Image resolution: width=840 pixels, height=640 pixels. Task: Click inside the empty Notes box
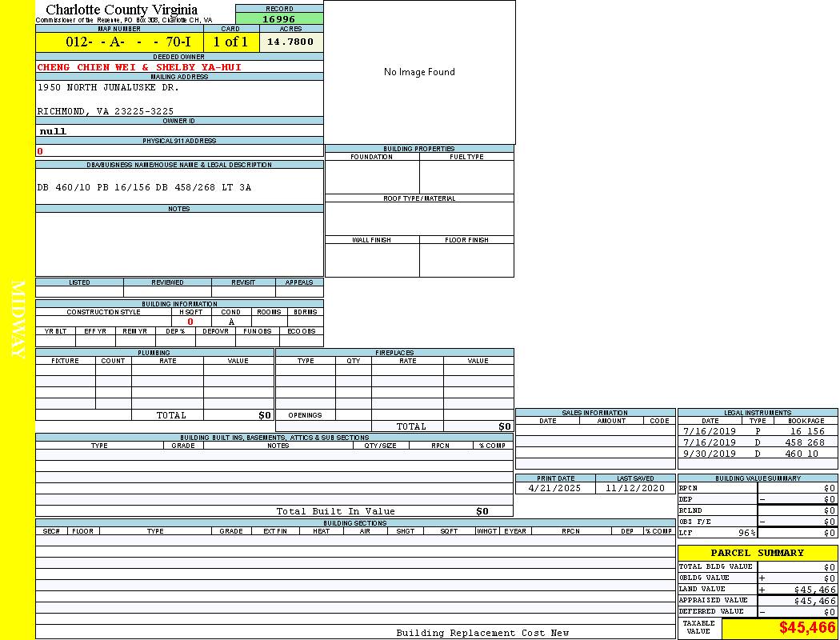[x=179, y=244]
